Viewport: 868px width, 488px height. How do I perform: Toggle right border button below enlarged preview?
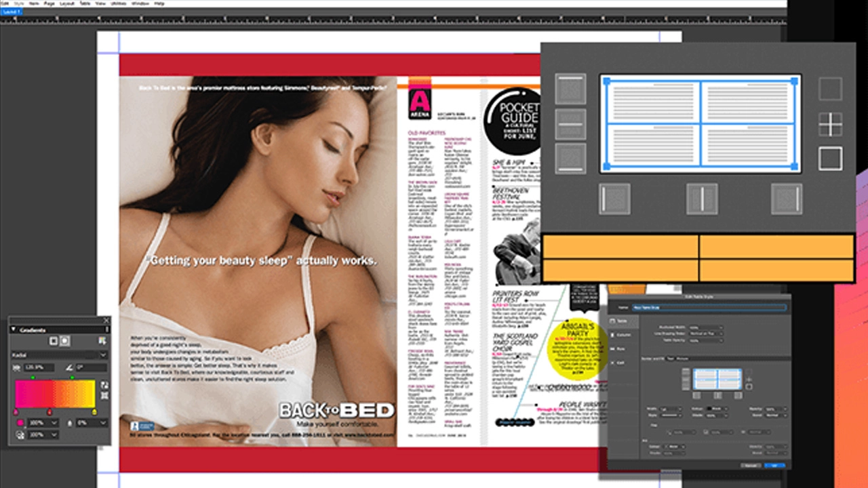[x=787, y=199]
